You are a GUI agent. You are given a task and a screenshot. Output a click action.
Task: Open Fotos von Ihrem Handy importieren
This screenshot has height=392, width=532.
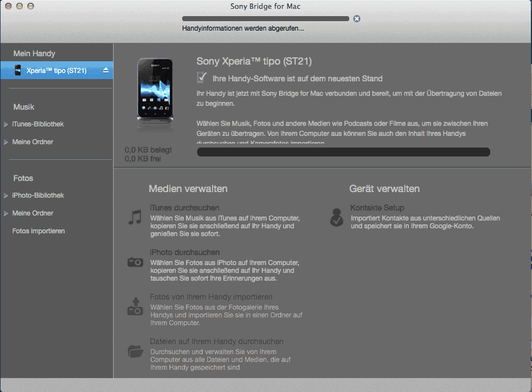(x=211, y=297)
